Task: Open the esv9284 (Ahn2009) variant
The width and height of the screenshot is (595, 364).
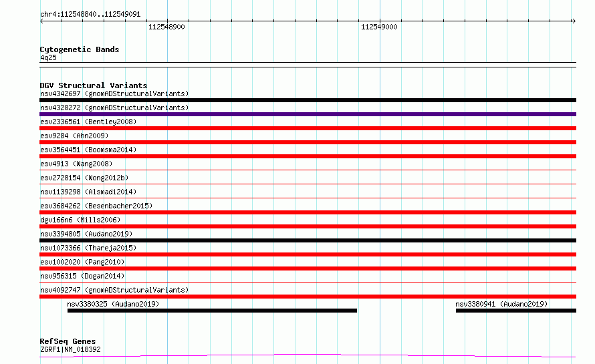Action: point(74,136)
